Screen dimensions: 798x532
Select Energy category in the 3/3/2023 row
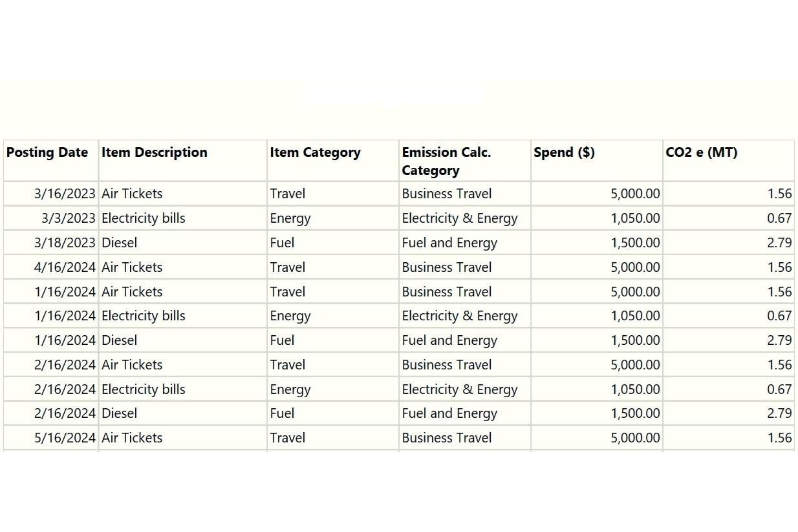point(290,218)
